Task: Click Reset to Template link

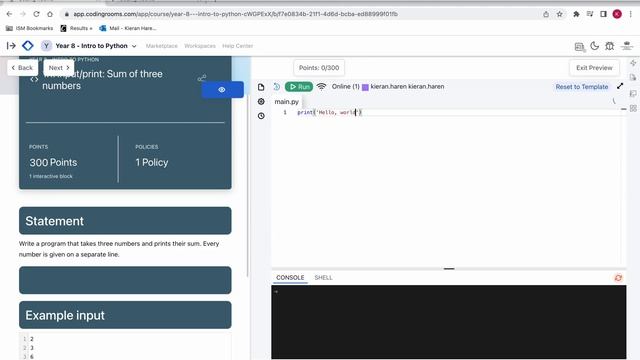Action: coord(582,87)
